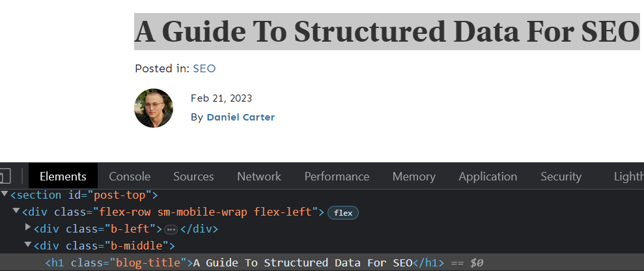The width and height of the screenshot is (644, 271).
Task: Open the Sources tab
Action: tap(193, 177)
